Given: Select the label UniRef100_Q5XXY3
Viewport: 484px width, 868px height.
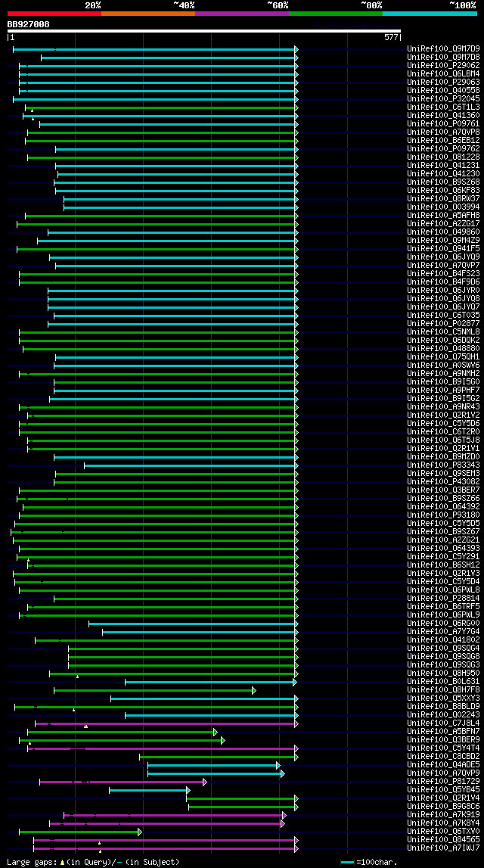Looking at the screenshot, I should click(x=443, y=698).
